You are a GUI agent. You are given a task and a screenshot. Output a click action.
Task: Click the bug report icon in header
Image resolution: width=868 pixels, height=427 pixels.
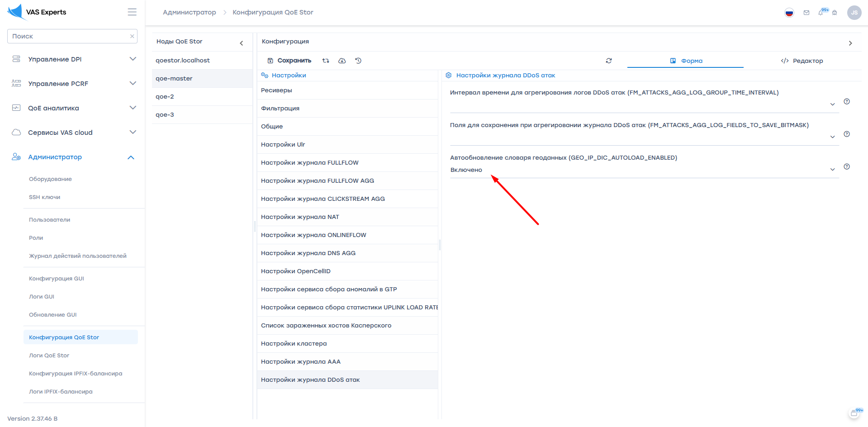point(835,13)
